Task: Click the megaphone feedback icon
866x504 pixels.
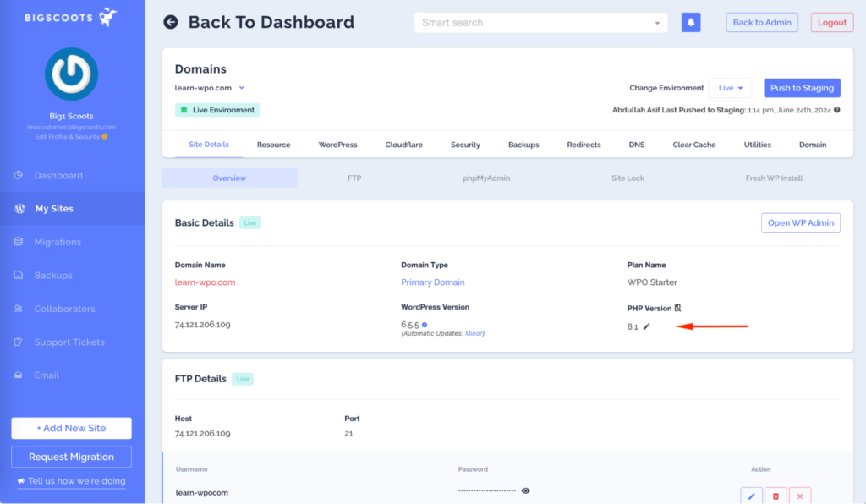Action: [x=21, y=481]
